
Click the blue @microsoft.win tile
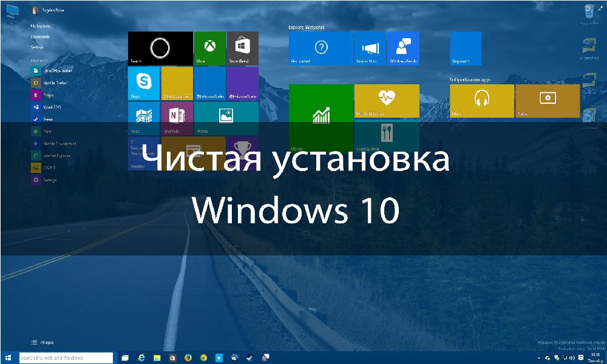pos(210,83)
